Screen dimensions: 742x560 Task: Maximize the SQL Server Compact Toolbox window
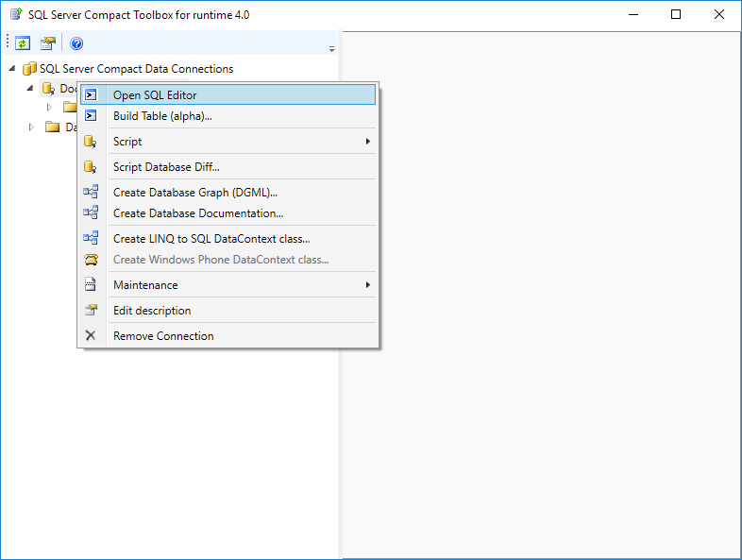click(676, 14)
